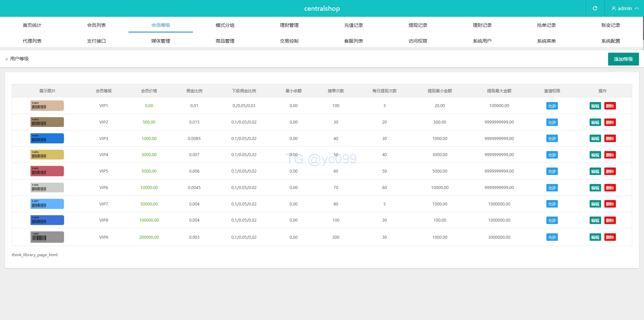Image resolution: width=644 pixels, height=320 pixels.
Task: Open the 首页统计 menu item
Action: pyautogui.click(x=32, y=25)
